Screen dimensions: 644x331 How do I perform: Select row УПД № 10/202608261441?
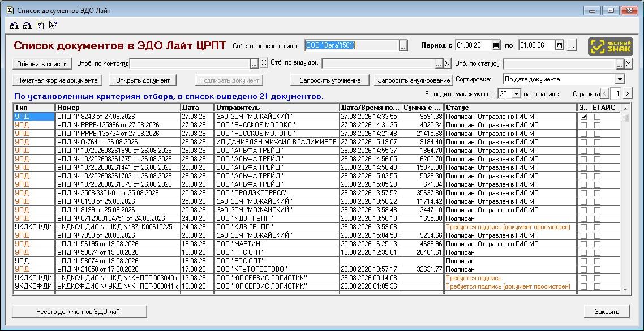tap(316, 167)
